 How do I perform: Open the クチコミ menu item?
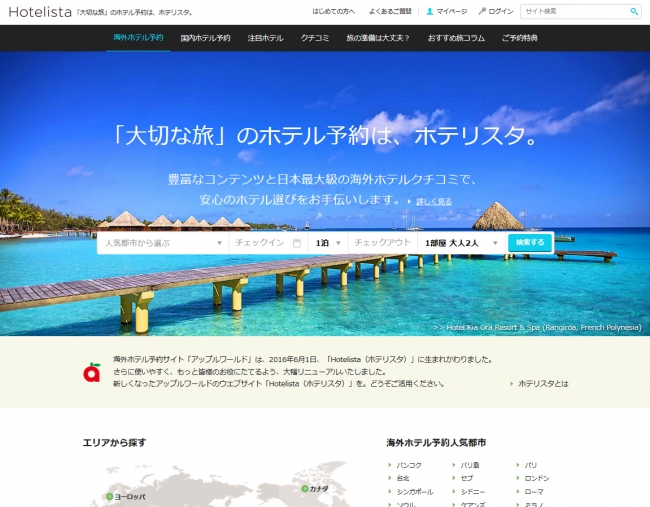click(x=315, y=38)
